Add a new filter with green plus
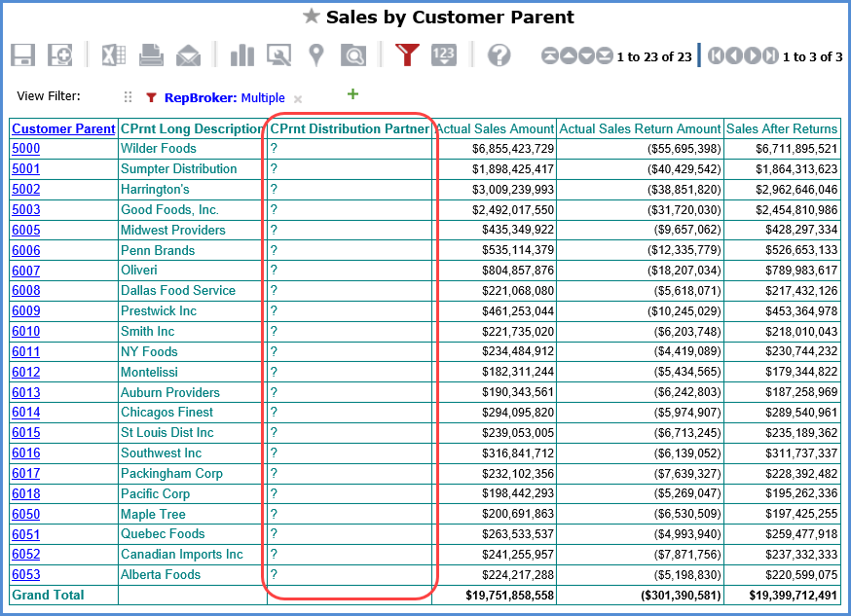 [x=352, y=94]
